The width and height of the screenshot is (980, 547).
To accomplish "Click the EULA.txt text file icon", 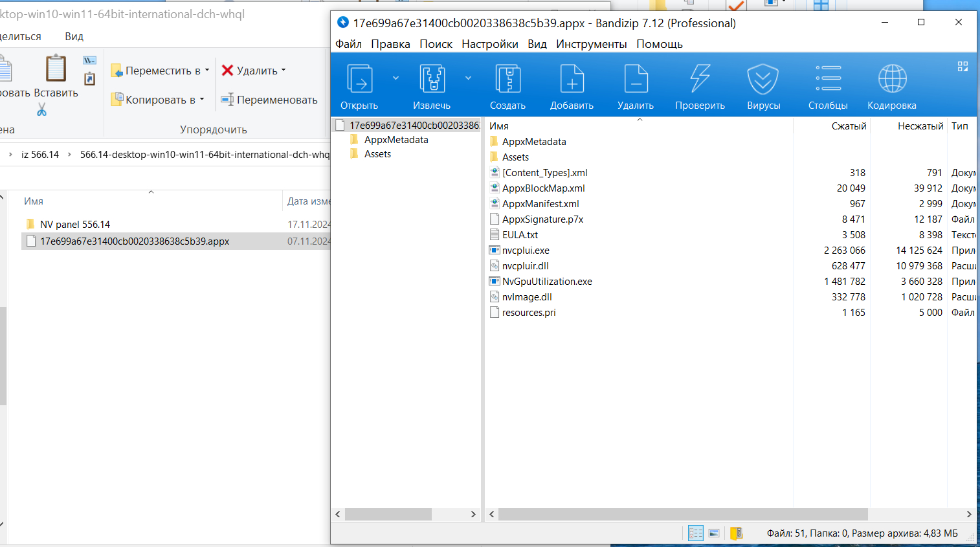I will 495,235.
